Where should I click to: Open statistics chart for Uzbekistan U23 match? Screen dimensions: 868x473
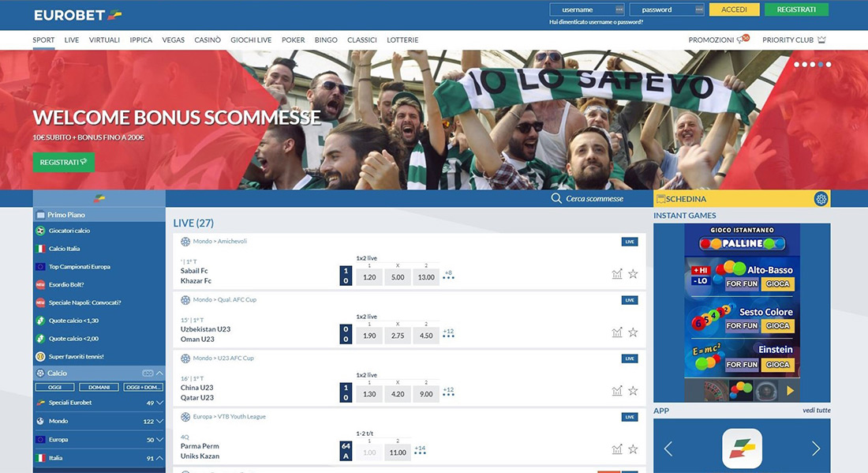click(x=617, y=332)
